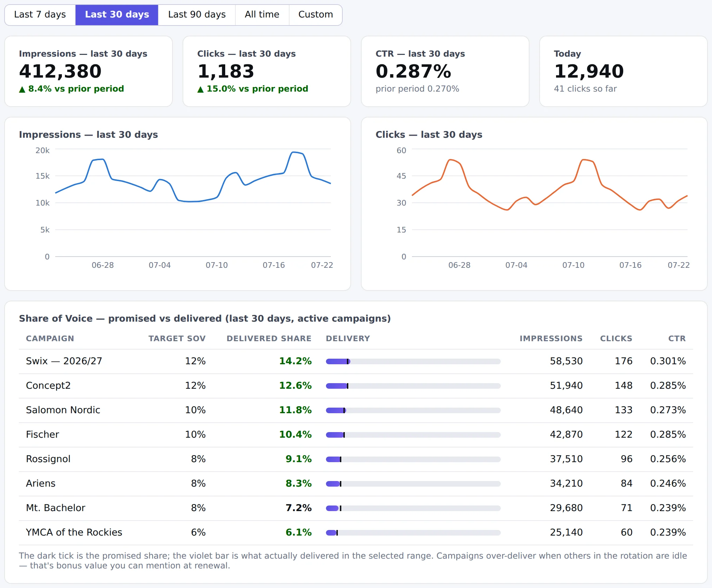Click the 41 clicks so far text

[x=585, y=89]
